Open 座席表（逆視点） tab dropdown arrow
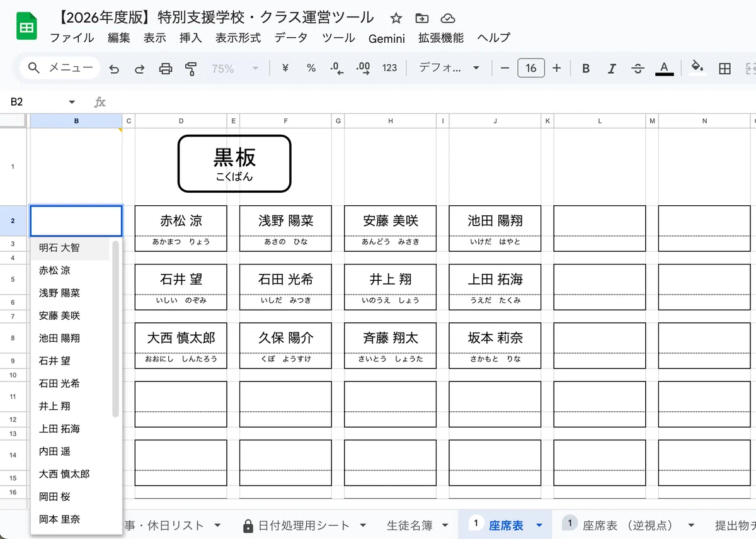The width and height of the screenshot is (756, 539). pos(691,525)
